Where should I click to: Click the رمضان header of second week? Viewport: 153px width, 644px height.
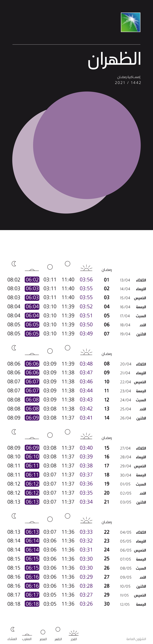coord(107,354)
